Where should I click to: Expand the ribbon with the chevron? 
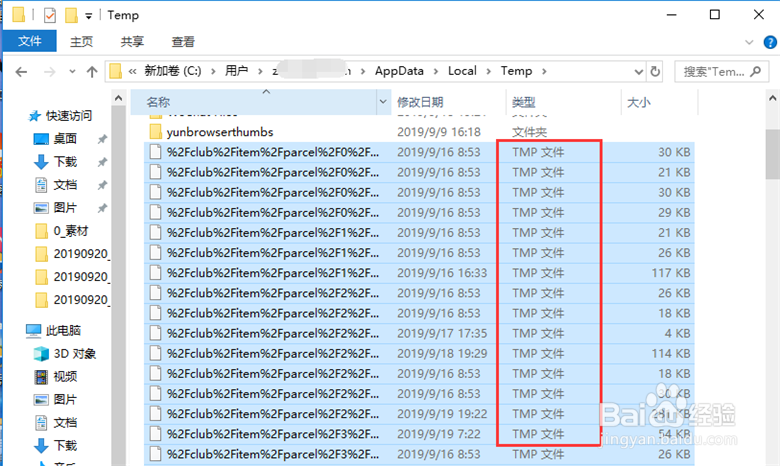click(749, 42)
